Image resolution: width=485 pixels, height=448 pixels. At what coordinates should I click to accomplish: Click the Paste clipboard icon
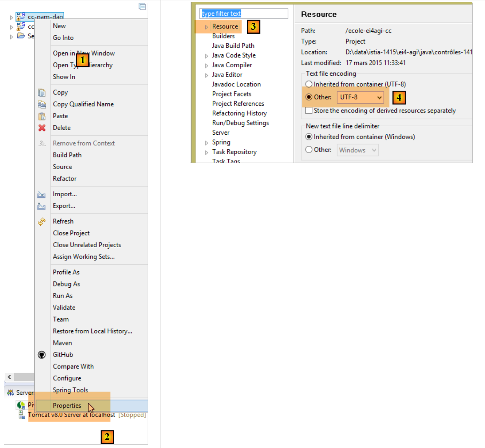point(42,116)
